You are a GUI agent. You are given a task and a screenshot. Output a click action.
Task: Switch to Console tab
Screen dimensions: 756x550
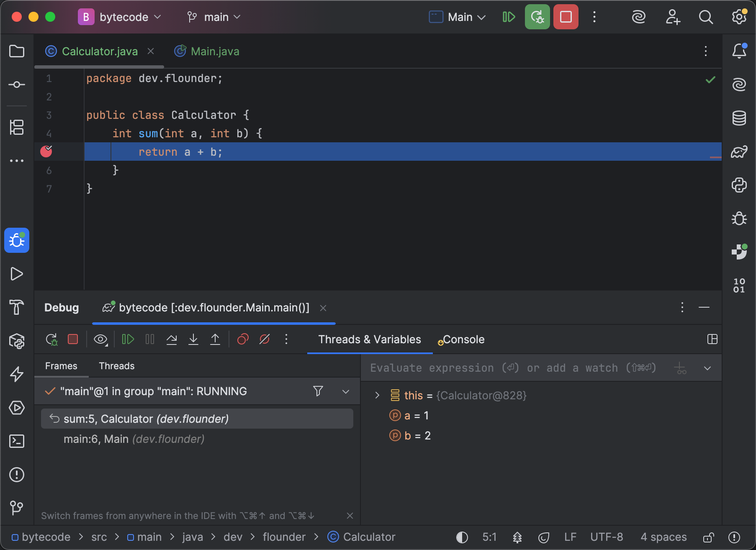(461, 339)
